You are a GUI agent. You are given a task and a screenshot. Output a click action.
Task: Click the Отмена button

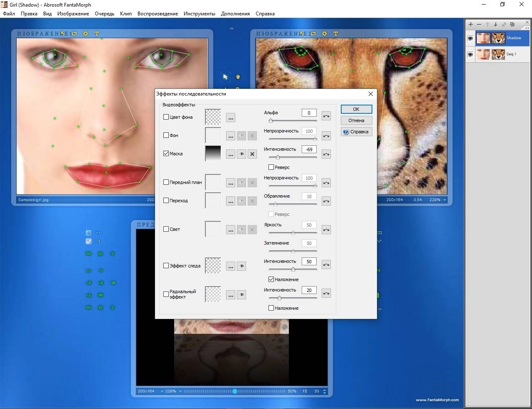point(356,120)
